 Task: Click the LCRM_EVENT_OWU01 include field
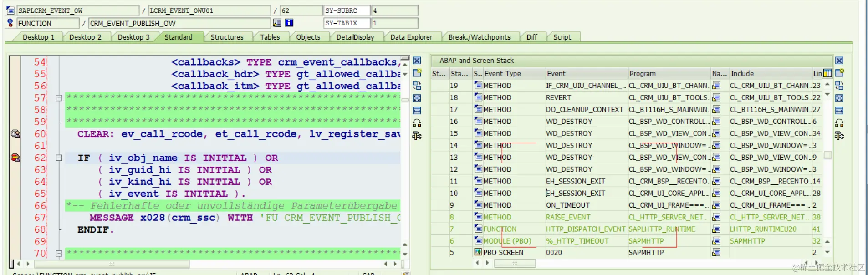[209, 10]
